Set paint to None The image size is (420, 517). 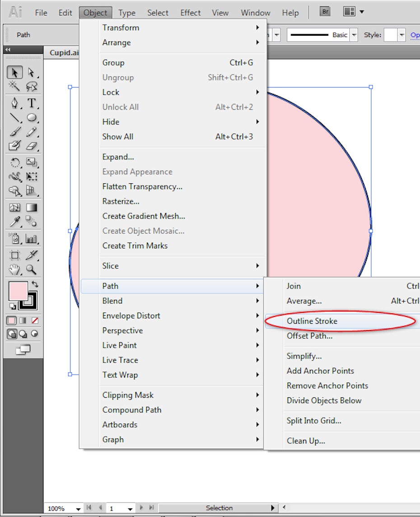(35, 320)
